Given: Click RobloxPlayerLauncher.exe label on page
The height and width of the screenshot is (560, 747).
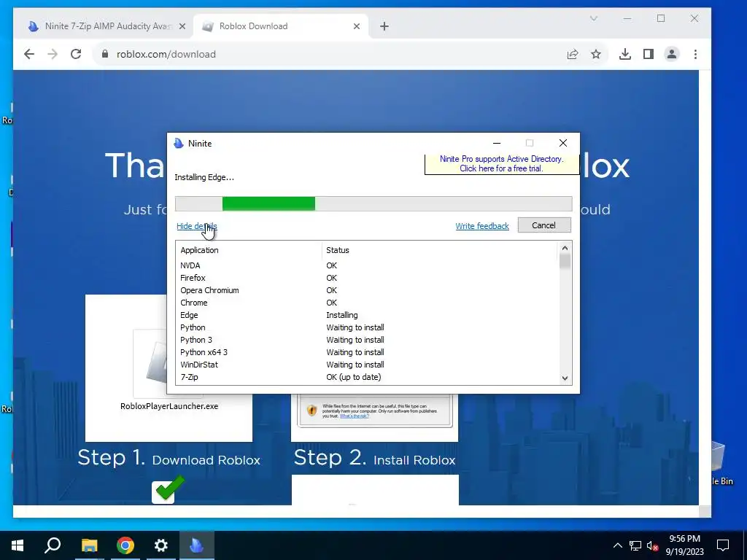Looking at the screenshot, I should [169, 406].
